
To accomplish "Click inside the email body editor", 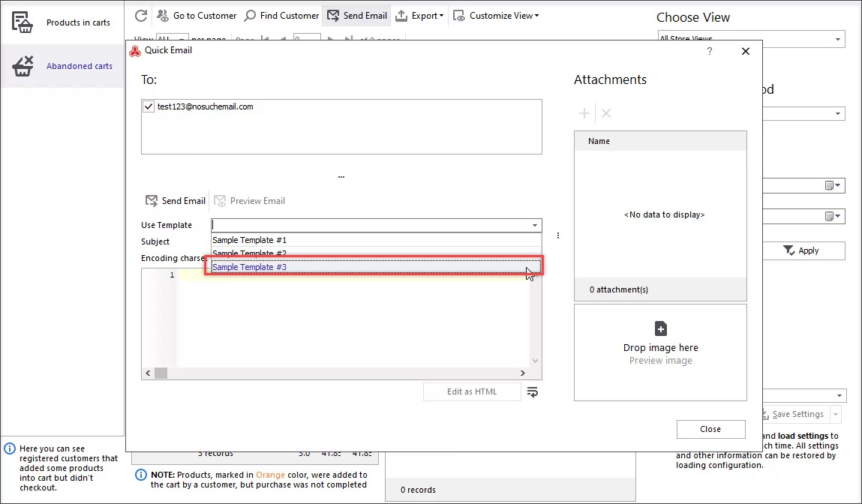I will 353,318.
